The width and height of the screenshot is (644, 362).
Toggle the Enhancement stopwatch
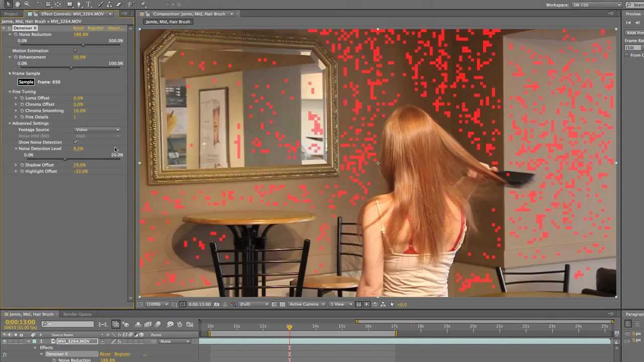[16, 57]
